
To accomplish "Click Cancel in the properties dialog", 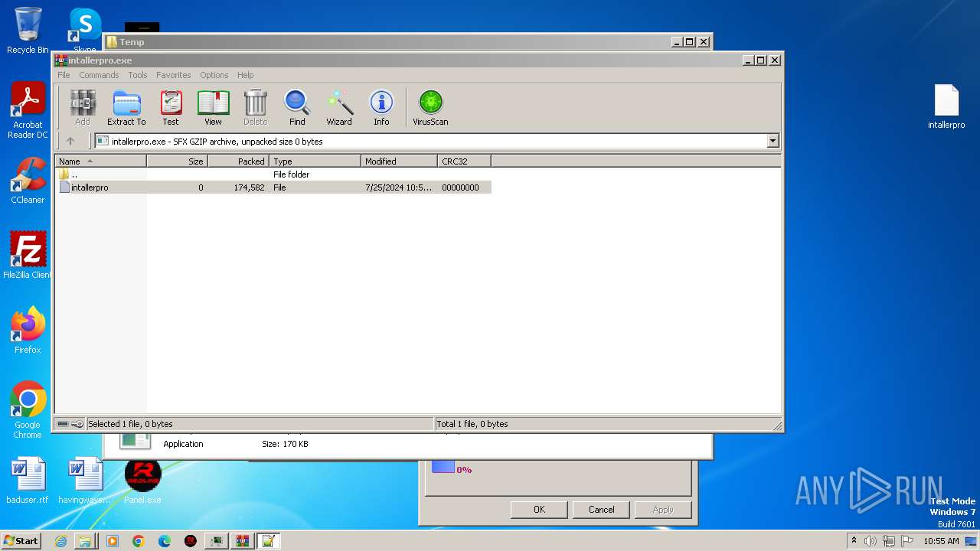I will coord(601,510).
